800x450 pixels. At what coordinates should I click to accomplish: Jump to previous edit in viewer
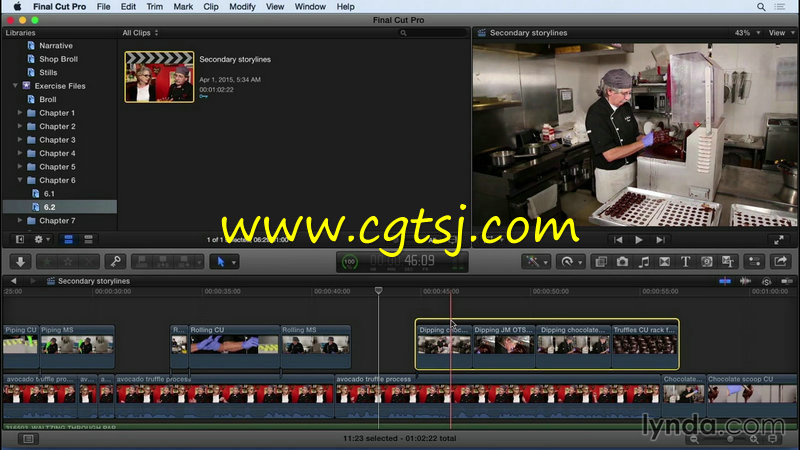618,240
